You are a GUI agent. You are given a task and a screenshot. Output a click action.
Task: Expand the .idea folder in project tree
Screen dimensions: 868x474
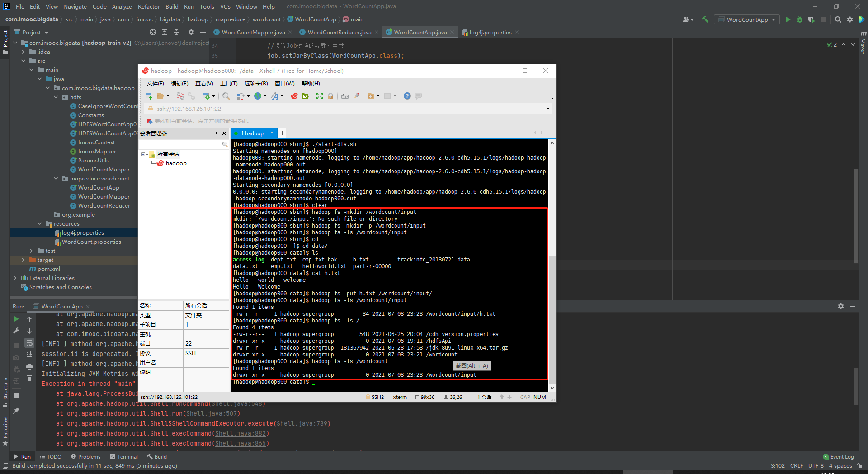click(23, 52)
